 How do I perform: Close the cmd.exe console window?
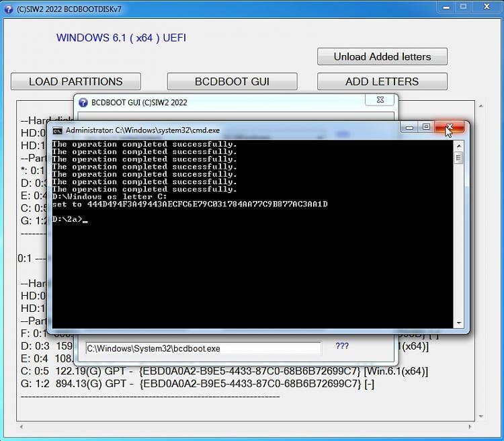(x=450, y=127)
